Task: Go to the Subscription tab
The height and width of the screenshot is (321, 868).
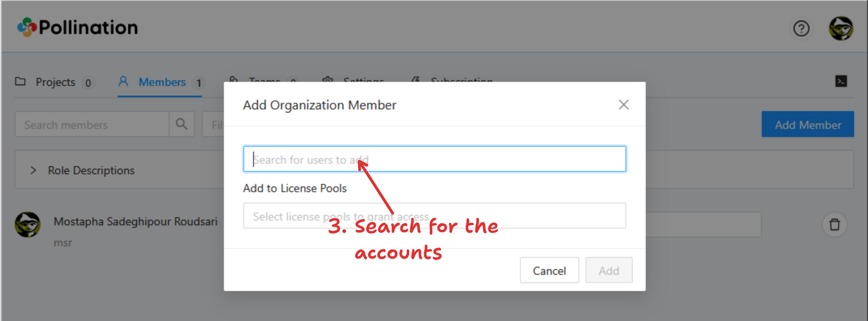Action: coord(461,79)
